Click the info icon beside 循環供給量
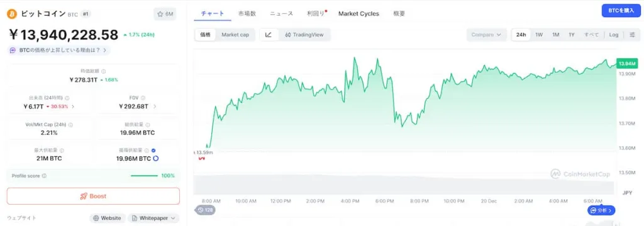644x226 pixels. tap(147, 151)
